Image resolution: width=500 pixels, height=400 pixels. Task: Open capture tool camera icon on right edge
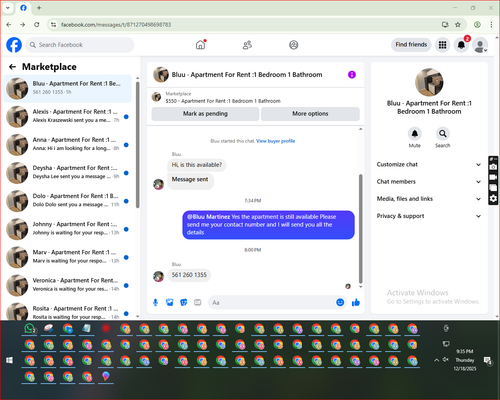493,167
